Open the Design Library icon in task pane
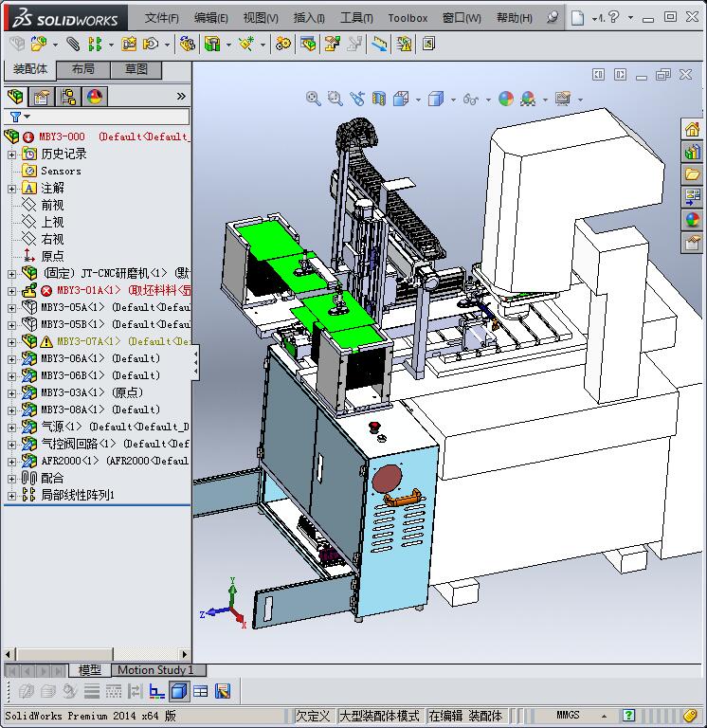The width and height of the screenshot is (707, 728). (x=692, y=152)
